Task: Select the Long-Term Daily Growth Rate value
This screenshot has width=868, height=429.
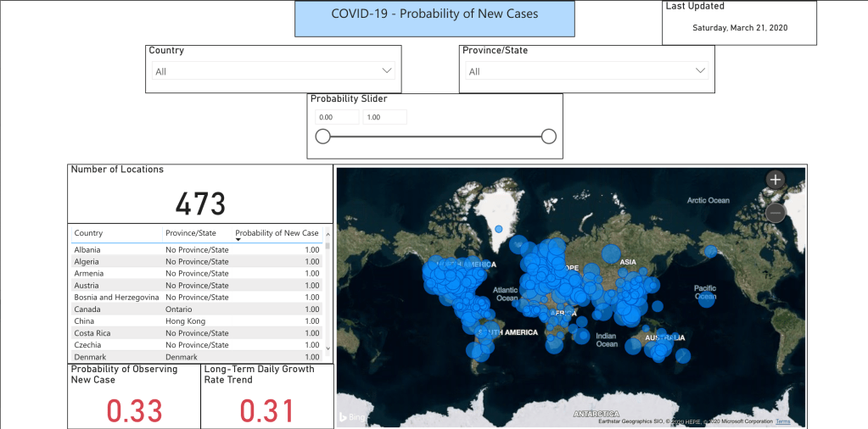Action: coord(266,410)
